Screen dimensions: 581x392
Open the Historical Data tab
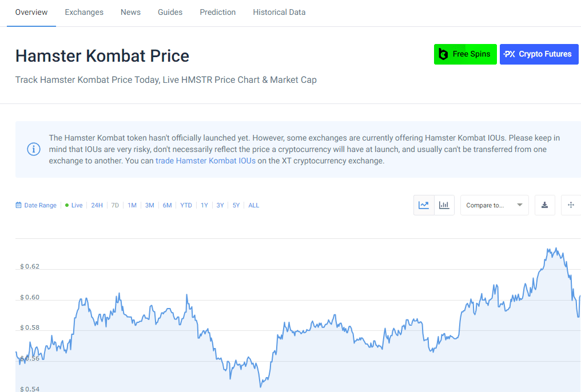click(280, 12)
